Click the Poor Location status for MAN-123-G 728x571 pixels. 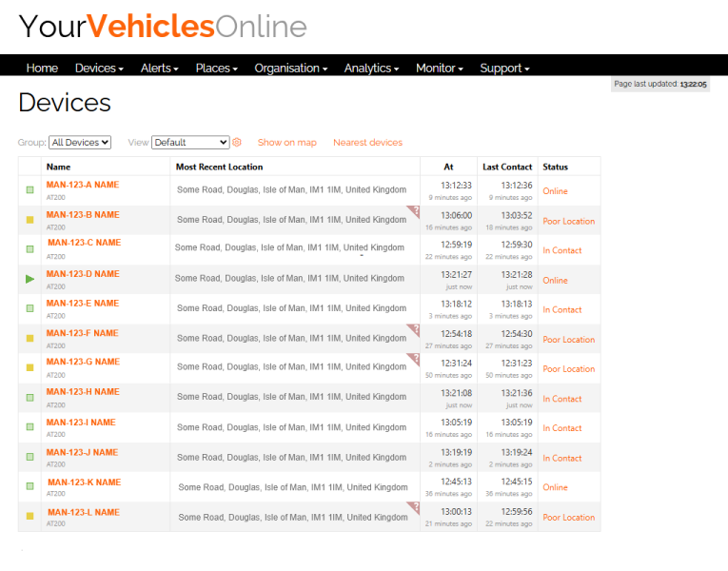coord(568,369)
